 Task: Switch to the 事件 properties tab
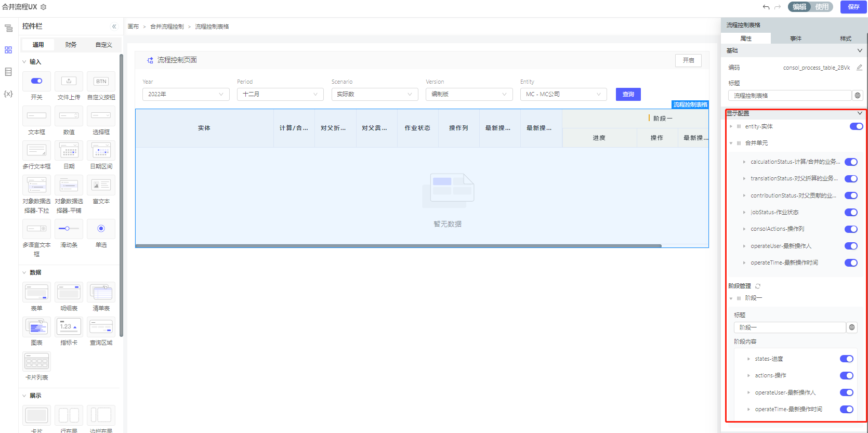coord(796,38)
